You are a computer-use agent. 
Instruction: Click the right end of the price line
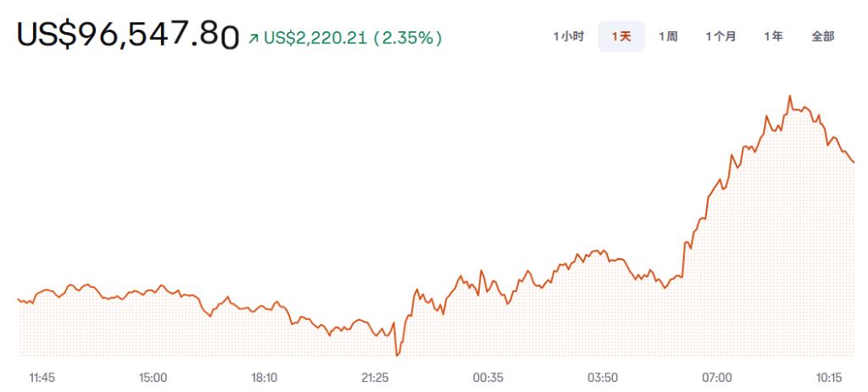point(854,162)
